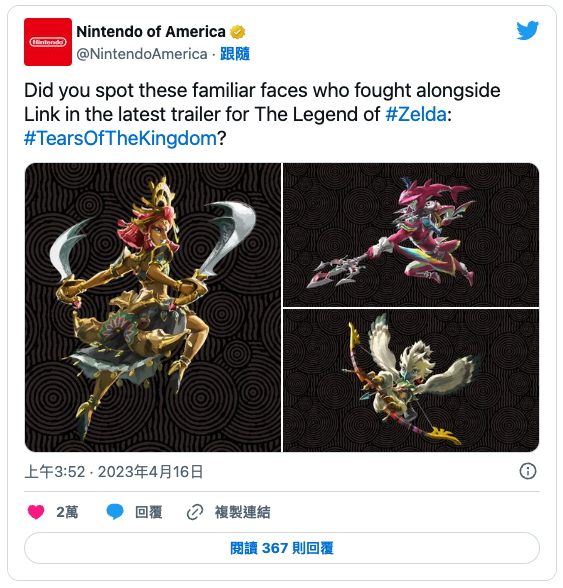Open the tweet info circle icon

point(528,471)
